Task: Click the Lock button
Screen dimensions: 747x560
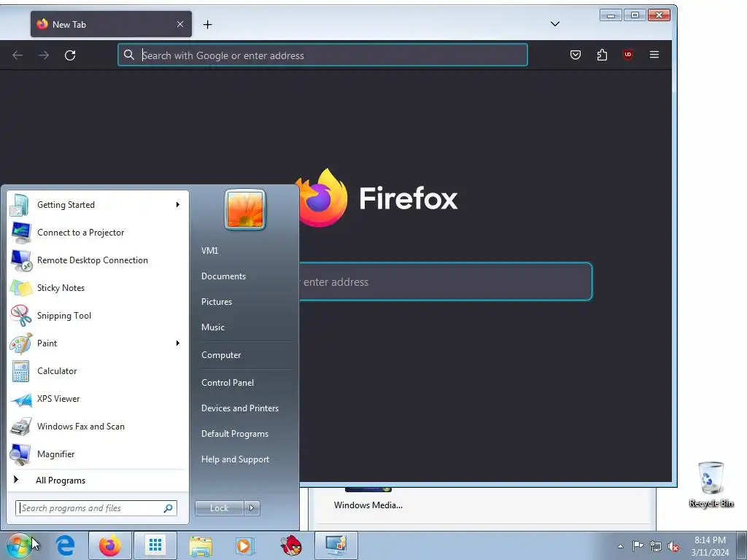Action: coord(219,508)
